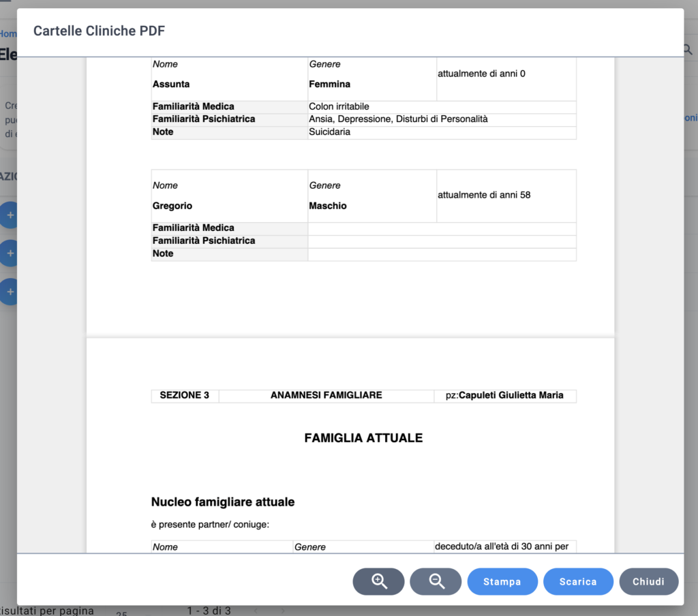The height and width of the screenshot is (616, 698).
Task: Click the middle blue plus button
Action: (9, 253)
